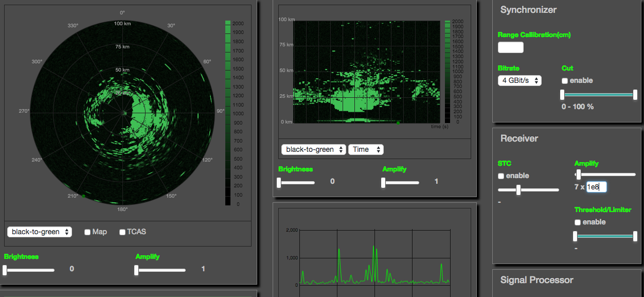
Task: Click the Amplify slider handle under polar radar
Action: point(137,270)
